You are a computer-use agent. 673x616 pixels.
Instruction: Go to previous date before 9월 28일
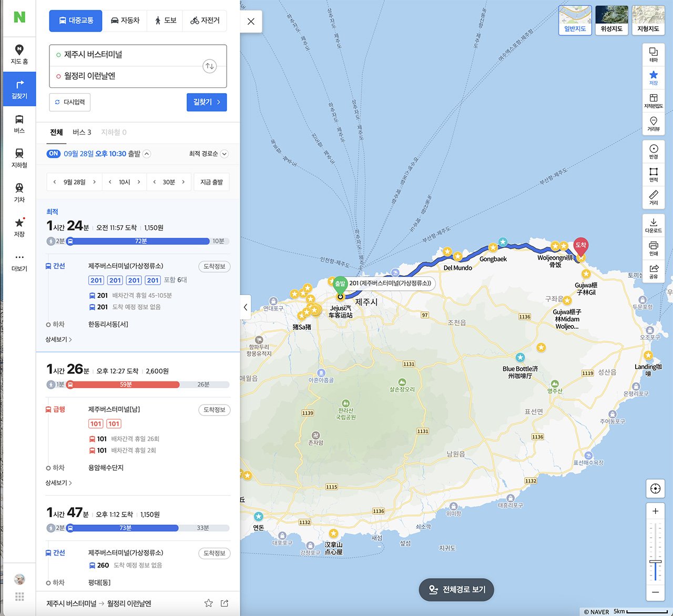pyautogui.click(x=55, y=182)
